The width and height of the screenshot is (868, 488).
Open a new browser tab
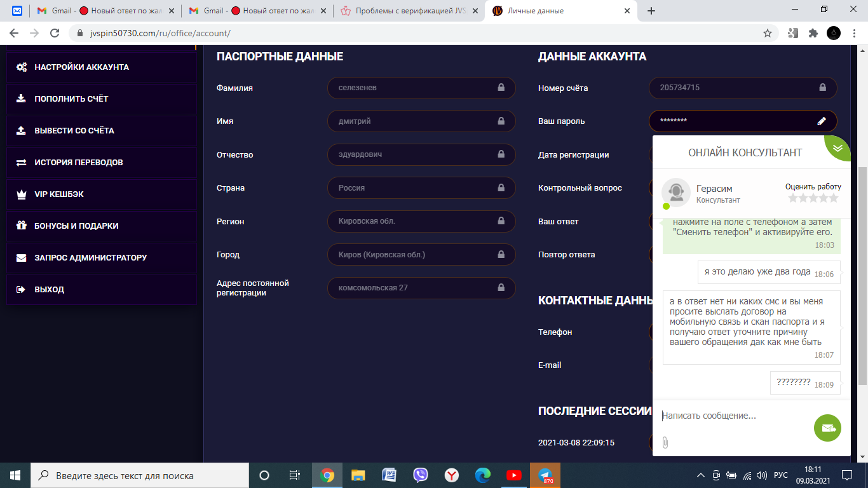651,11
